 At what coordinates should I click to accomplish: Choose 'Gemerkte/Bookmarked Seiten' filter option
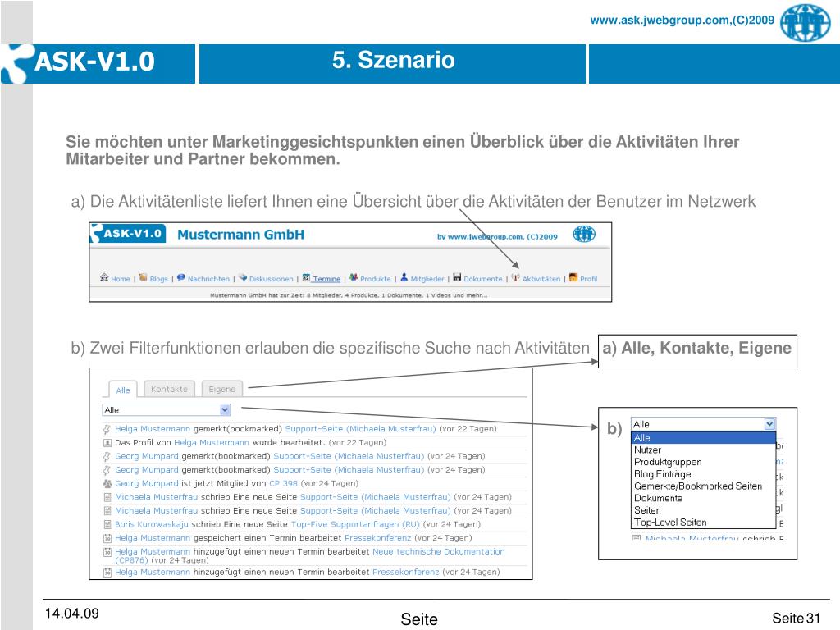click(x=697, y=486)
